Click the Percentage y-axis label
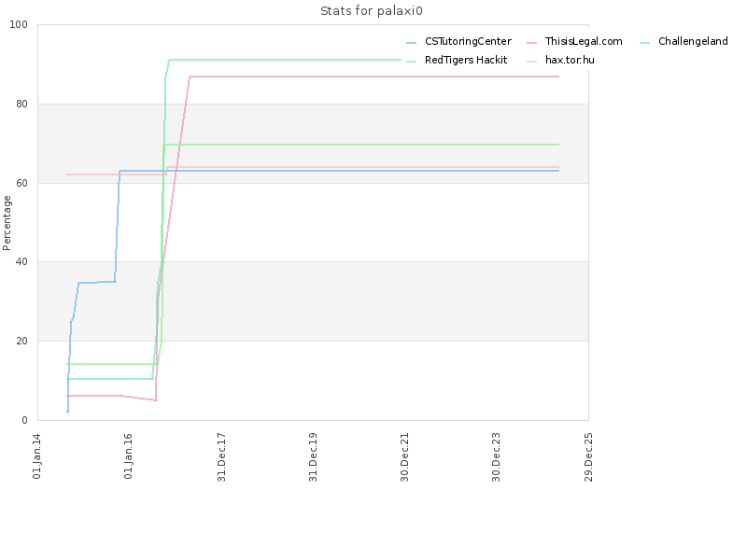Image resolution: width=747 pixels, height=560 pixels. [7, 223]
